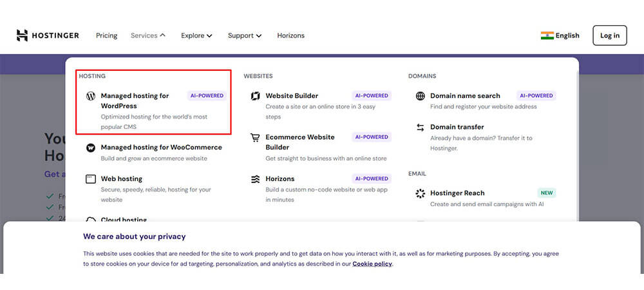This screenshot has width=644, height=290.
Task: Open English language selector
Action: (560, 35)
